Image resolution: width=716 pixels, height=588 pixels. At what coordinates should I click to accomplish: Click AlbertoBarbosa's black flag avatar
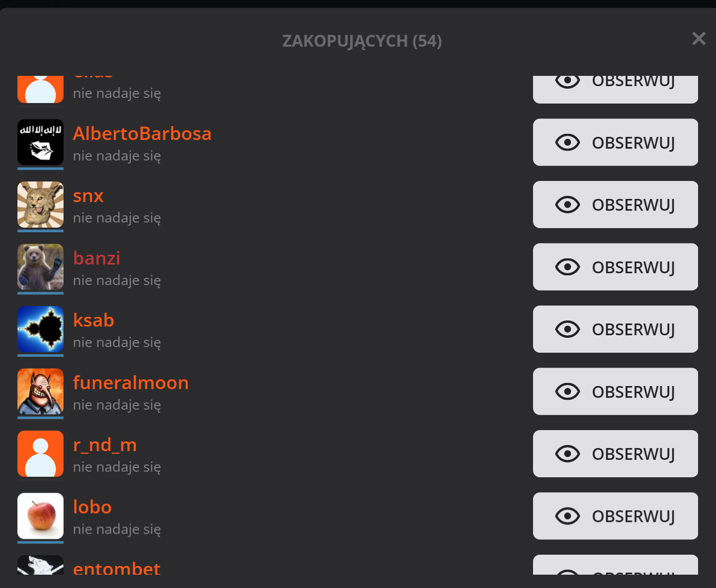pos(40,143)
